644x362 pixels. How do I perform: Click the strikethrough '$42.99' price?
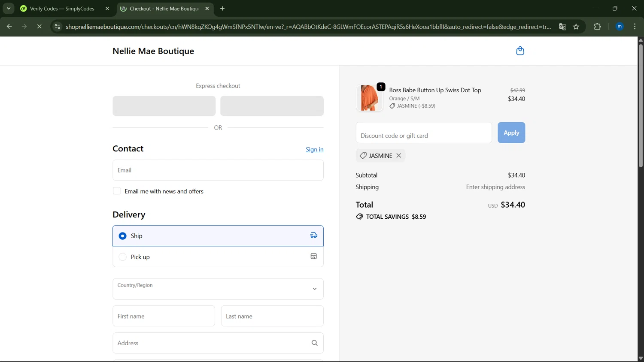(517, 90)
